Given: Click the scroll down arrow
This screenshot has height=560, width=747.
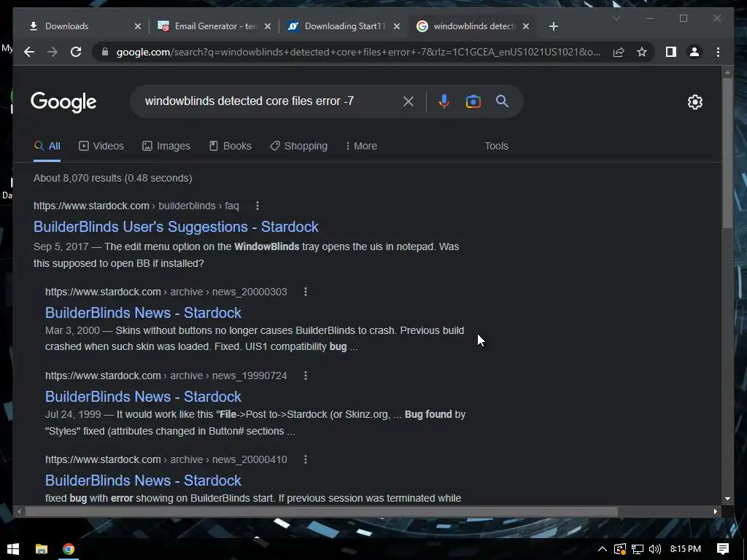Looking at the screenshot, I should pyautogui.click(x=727, y=499).
